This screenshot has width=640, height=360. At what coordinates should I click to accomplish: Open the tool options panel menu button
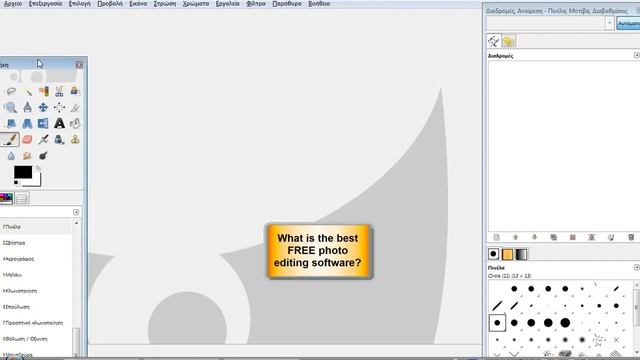(76, 212)
